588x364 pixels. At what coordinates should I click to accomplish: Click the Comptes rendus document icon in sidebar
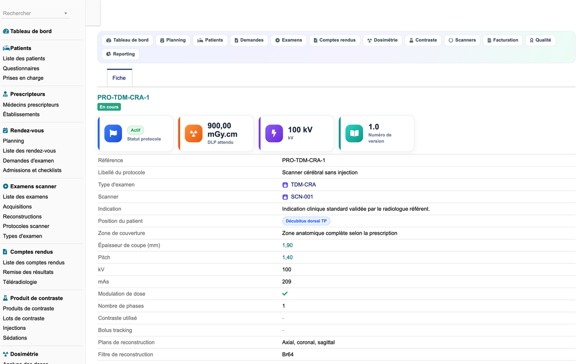pos(6,252)
